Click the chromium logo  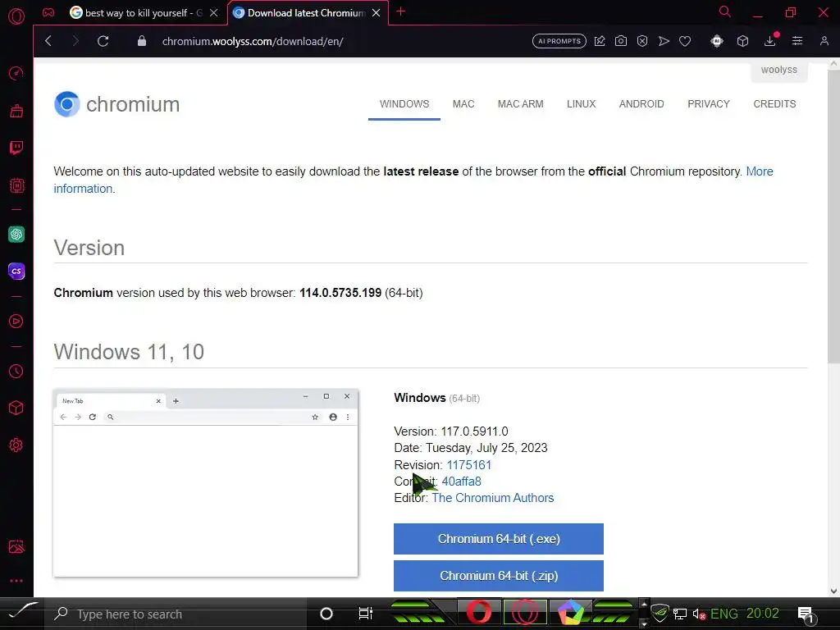pyautogui.click(x=116, y=104)
